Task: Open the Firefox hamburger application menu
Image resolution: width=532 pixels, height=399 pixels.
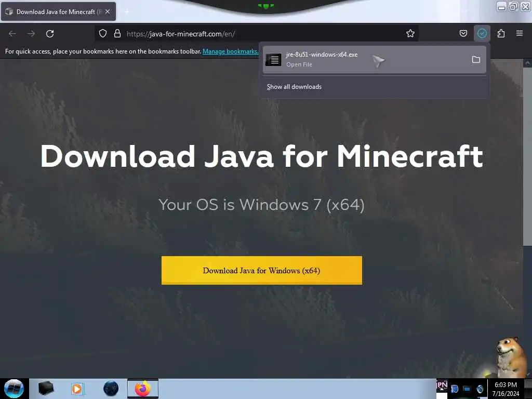Action: click(519, 33)
